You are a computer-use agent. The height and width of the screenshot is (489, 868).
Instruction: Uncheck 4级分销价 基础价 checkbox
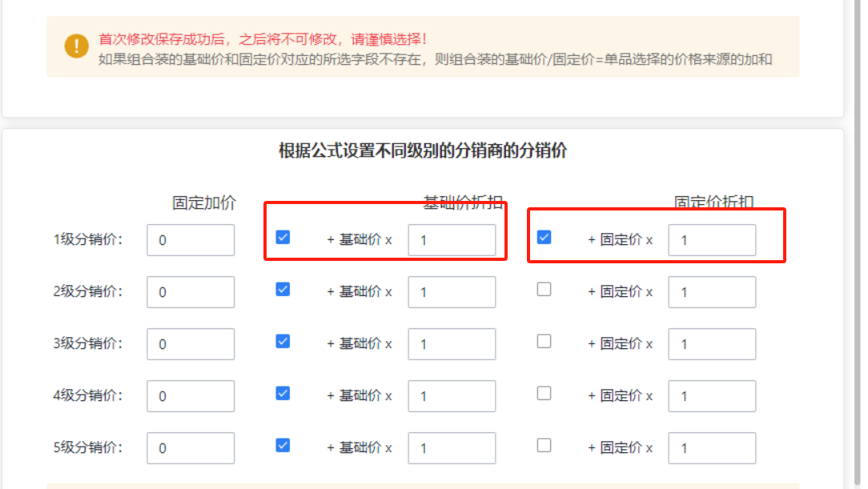[283, 393]
